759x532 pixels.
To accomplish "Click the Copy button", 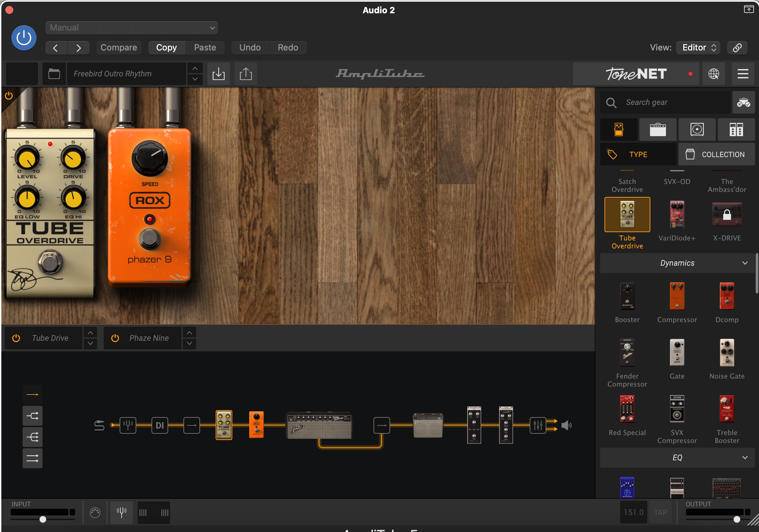I will [166, 48].
